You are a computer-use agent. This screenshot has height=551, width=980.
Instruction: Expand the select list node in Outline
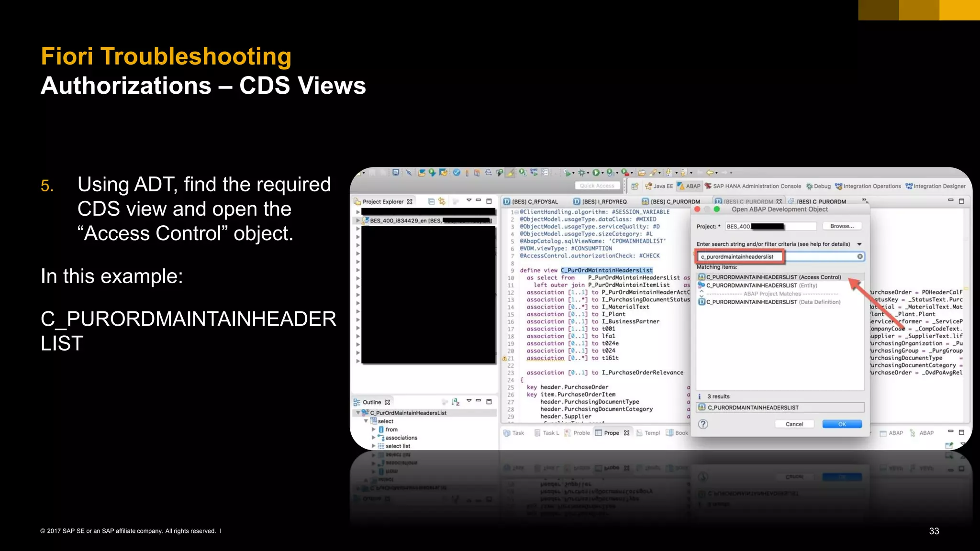pos(374,446)
